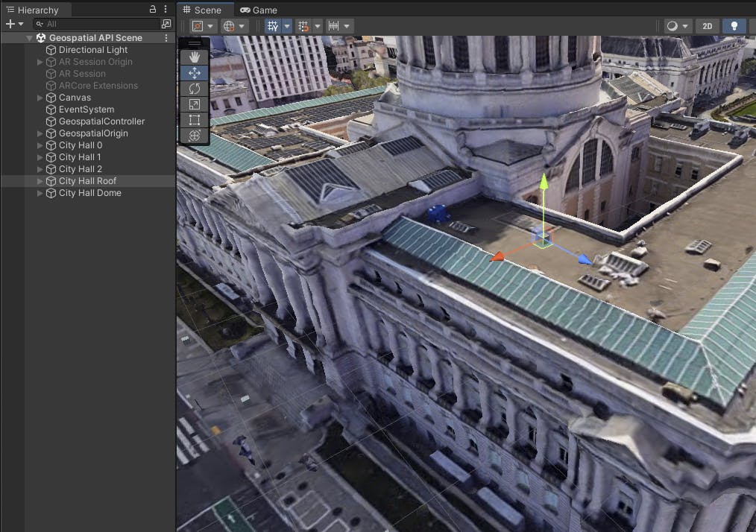The width and height of the screenshot is (756, 532).
Task: Select the combined Transform tool
Action: coord(195,135)
